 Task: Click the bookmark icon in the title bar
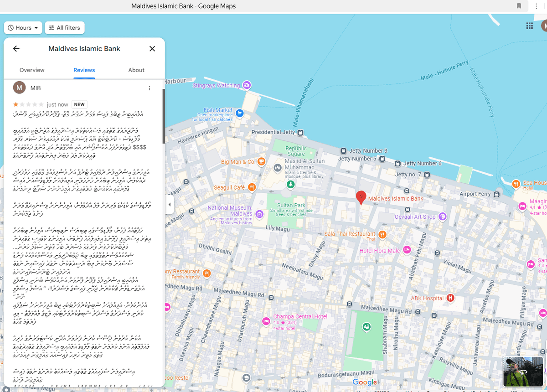click(519, 6)
